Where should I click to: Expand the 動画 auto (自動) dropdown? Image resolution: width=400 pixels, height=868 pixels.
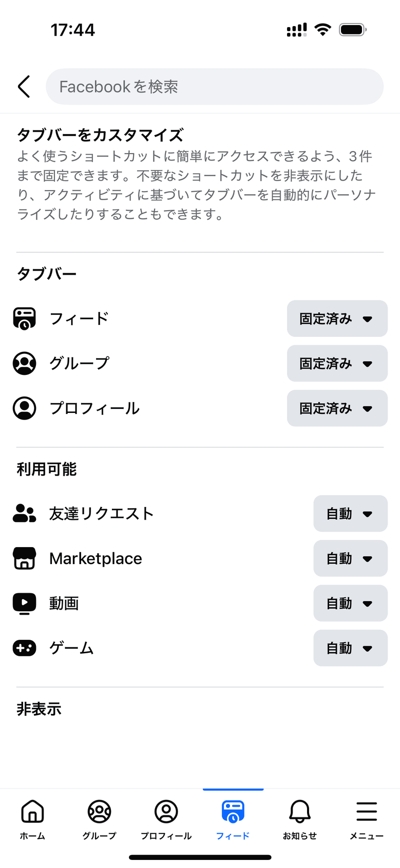tap(350, 603)
